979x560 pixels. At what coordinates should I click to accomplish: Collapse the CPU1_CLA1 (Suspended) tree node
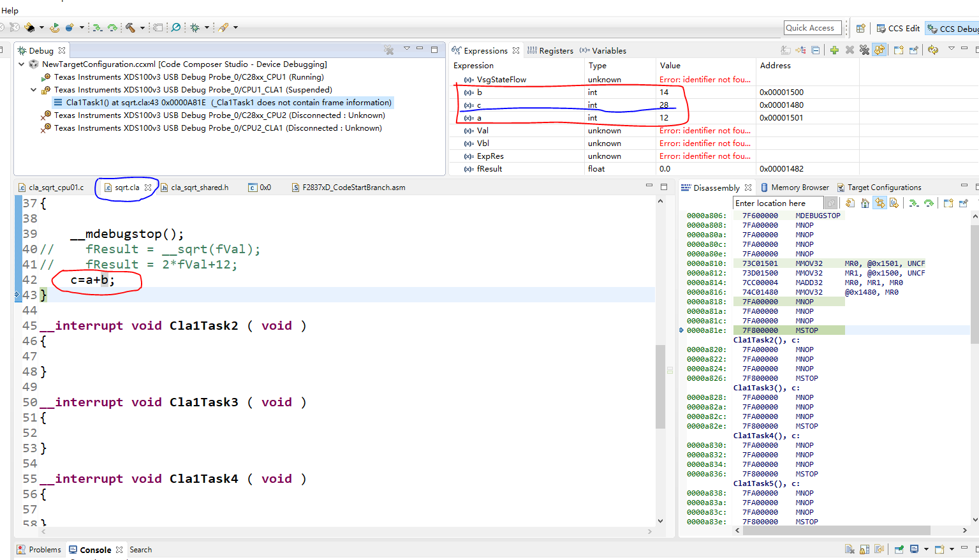pos(34,90)
